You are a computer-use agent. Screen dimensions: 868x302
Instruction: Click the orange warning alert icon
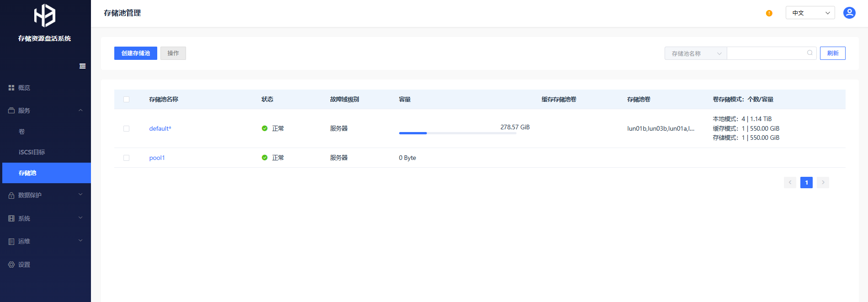click(x=769, y=13)
